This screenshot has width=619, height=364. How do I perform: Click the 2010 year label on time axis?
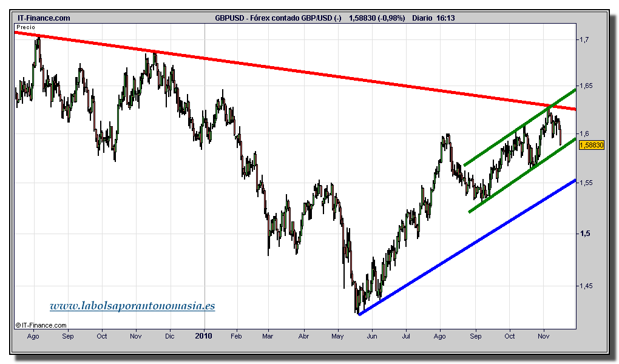[x=204, y=336]
